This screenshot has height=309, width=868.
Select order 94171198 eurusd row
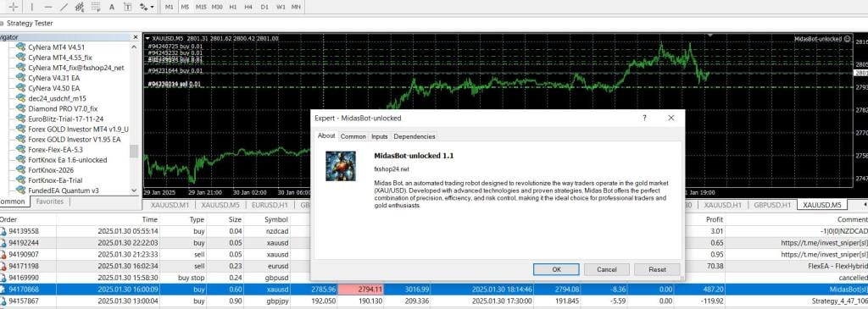pos(434,267)
